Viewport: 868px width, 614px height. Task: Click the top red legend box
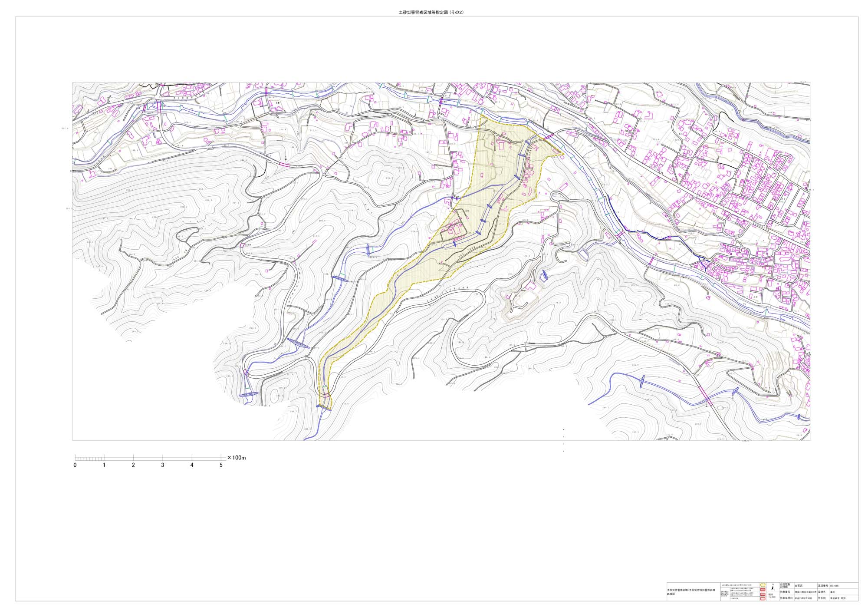[763, 590]
